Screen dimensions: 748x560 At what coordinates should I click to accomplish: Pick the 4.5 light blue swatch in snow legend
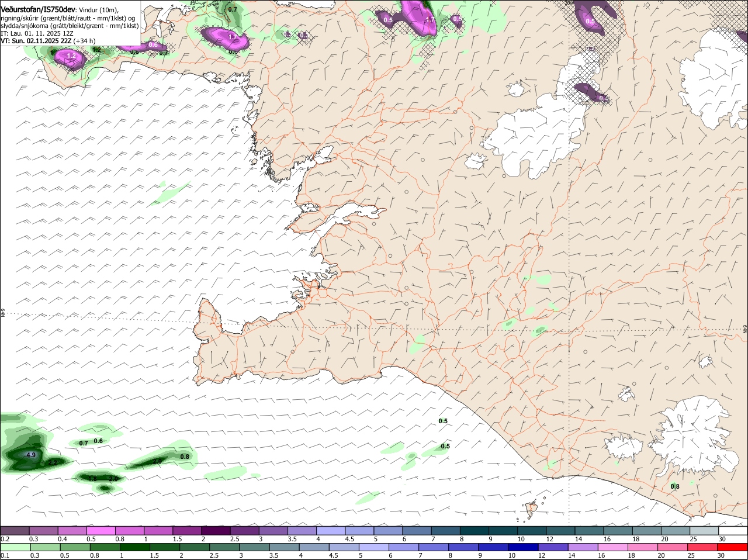(x=359, y=530)
